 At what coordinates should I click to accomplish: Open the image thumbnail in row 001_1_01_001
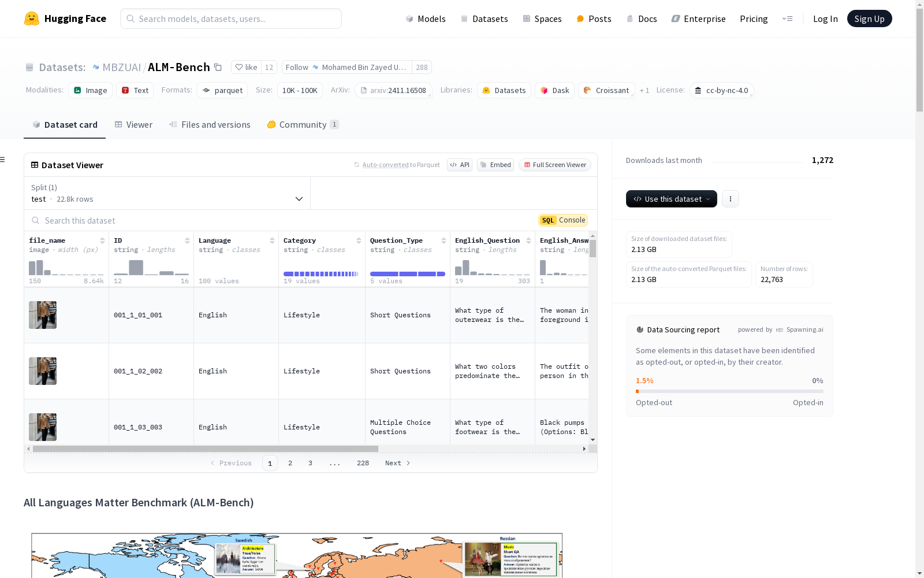pyautogui.click(x=43, y=315)
